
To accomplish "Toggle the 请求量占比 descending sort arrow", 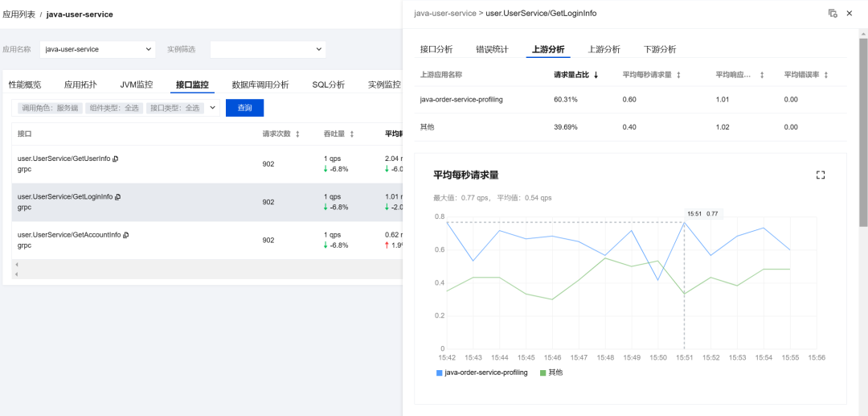I will coord(596,75).
